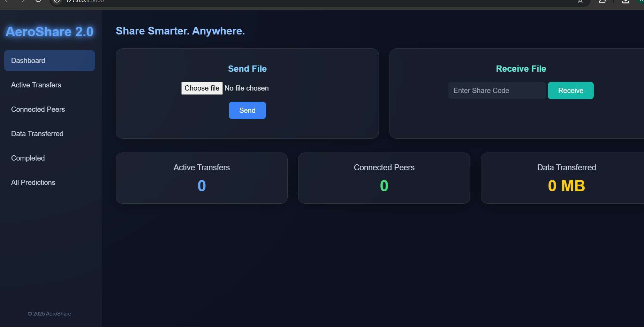Image resolution: width=644 pixels, height=327 pixels.
Task: Open the browser profile avatar
Action: (642, 2)
